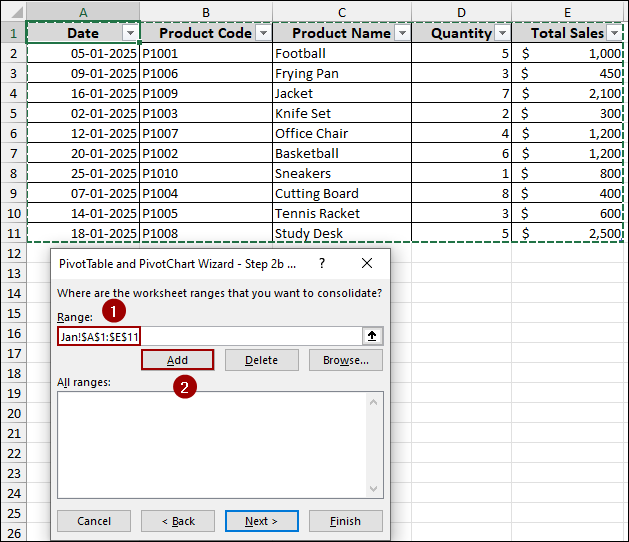629x542 pixels.
Task: Click the cell containing Football
Action: click(x=342, y=53)
